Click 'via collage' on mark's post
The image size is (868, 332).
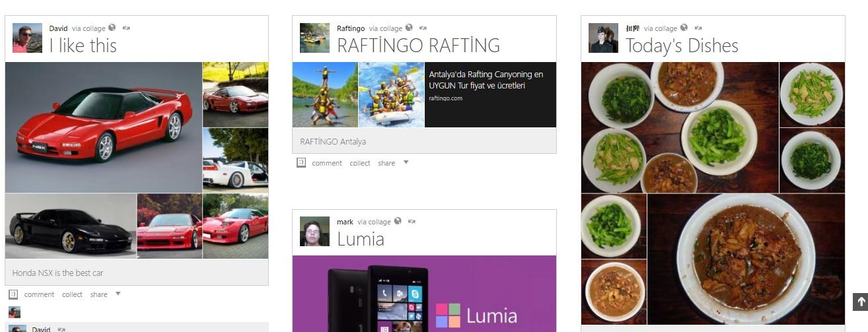point(375,222)
